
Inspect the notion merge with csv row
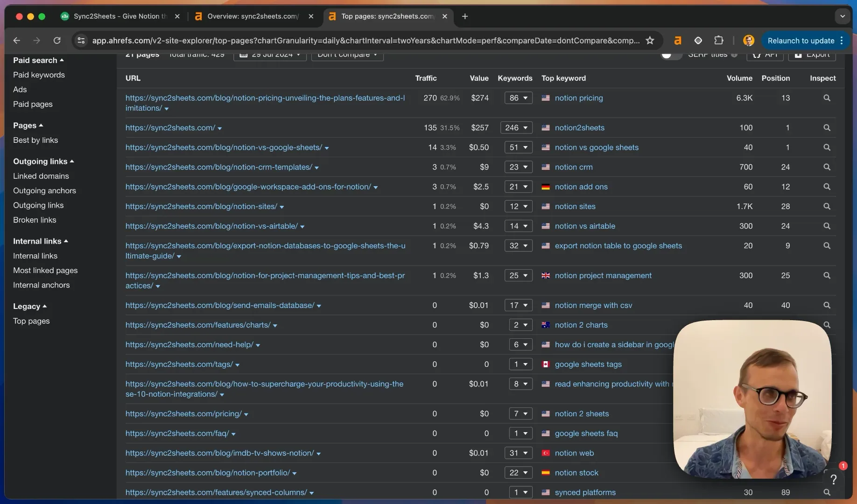[x=827, y=305]
